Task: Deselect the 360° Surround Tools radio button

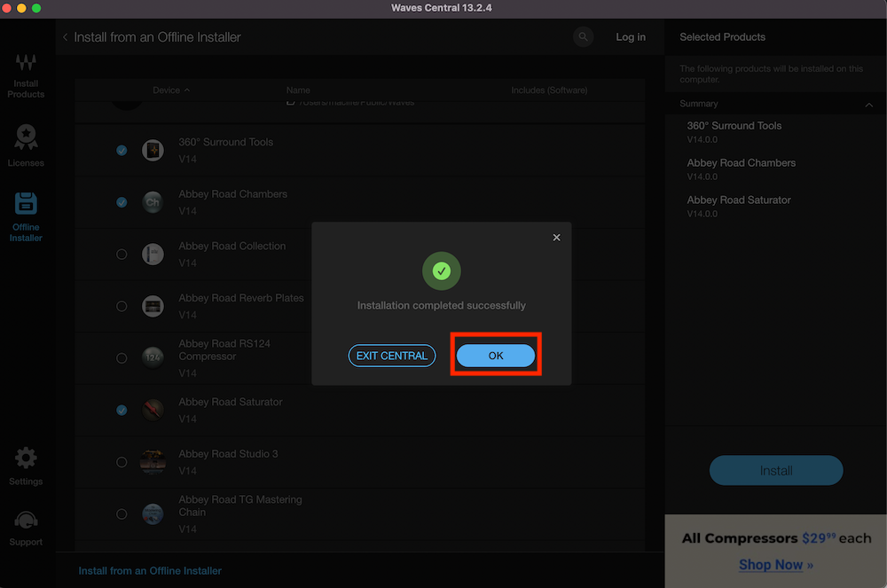Action: point(122,150)
